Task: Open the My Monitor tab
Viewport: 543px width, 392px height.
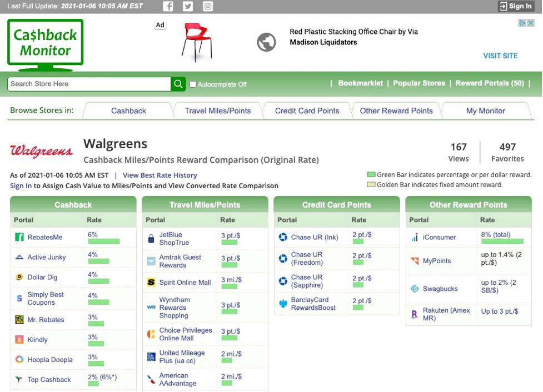Action: [485, 110]
